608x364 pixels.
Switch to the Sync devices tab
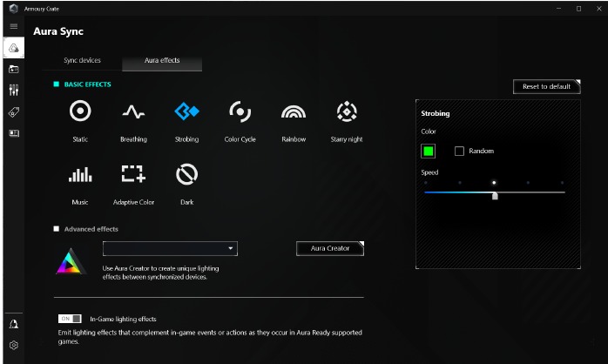(x=82, y=60)
